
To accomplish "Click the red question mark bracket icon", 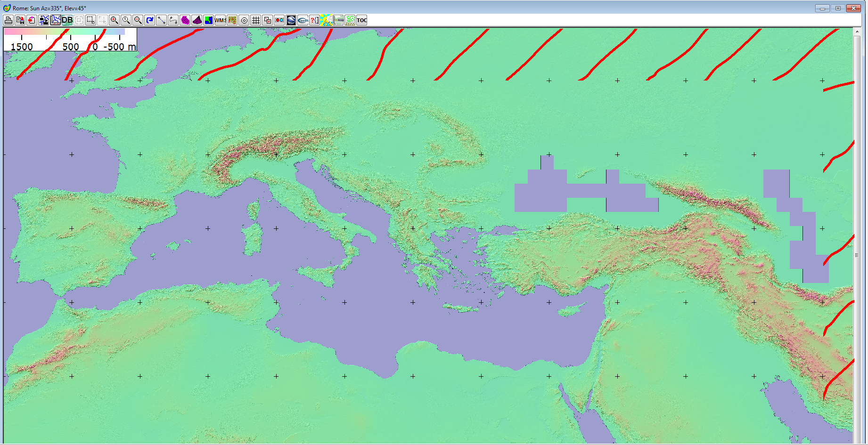I will click(x=315, y=20).
